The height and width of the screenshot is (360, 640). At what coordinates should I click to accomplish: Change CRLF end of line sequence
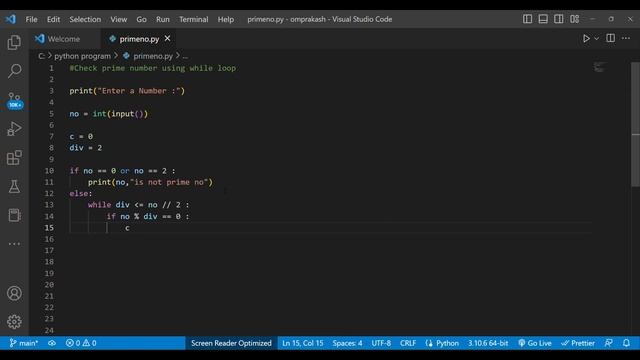point(408,343)
